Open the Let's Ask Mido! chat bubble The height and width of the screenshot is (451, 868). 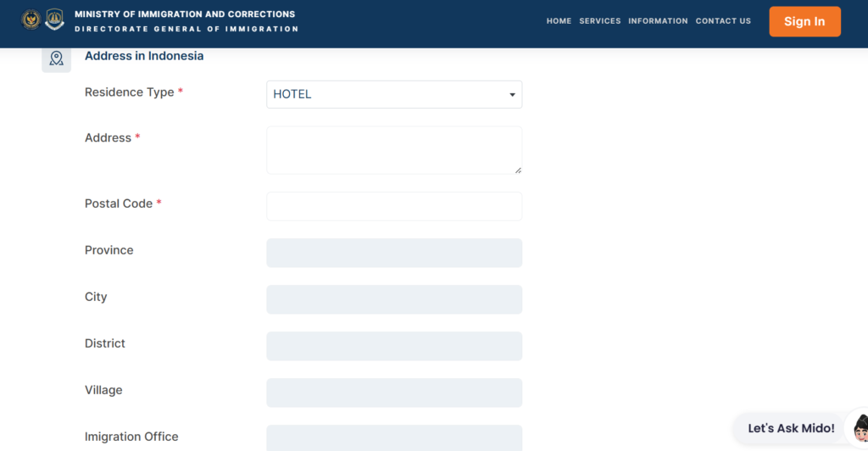791,428
